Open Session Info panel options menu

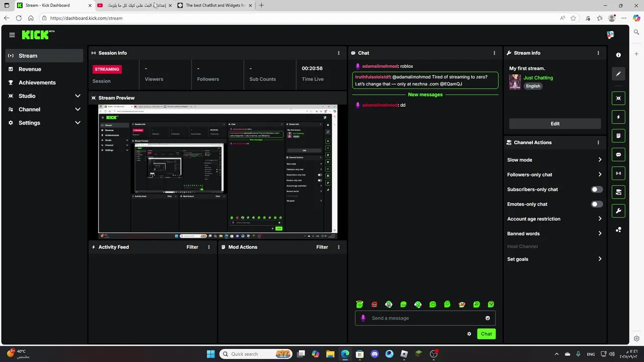339,53
